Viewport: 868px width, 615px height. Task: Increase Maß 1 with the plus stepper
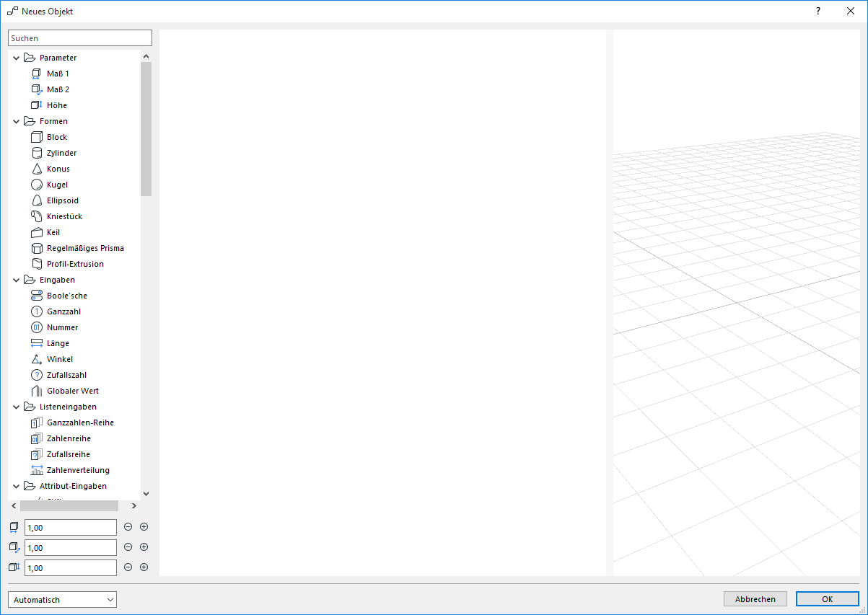click(x=144, y=526)
